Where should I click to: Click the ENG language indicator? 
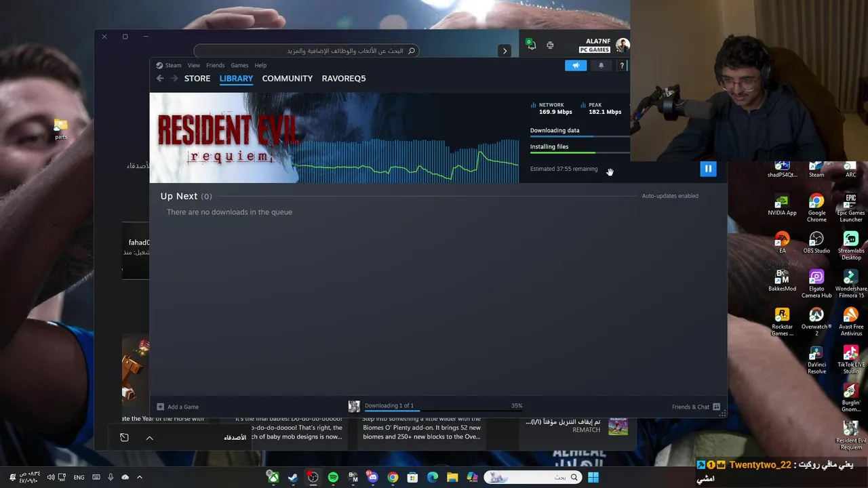79,478
